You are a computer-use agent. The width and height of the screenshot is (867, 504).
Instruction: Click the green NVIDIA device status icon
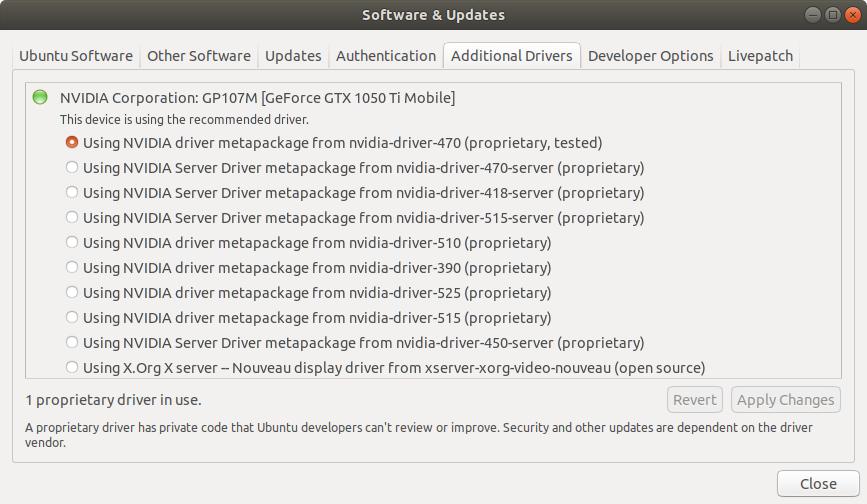point(40,97)
